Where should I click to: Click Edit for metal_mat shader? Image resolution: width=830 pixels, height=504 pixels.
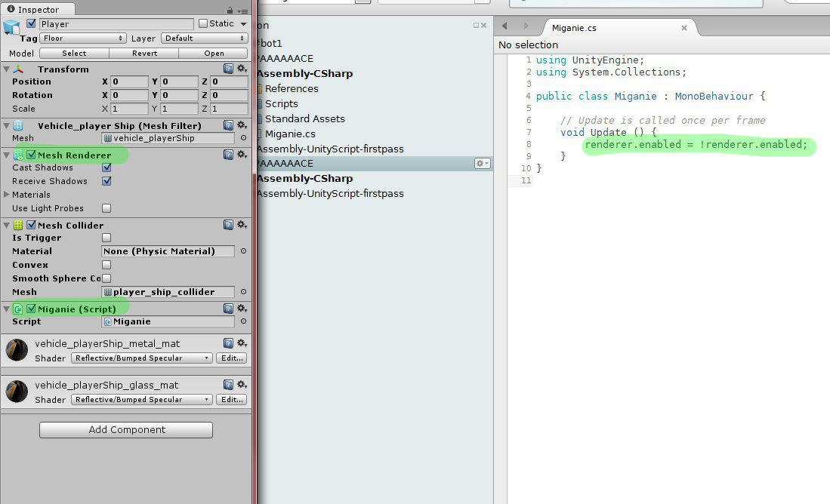pyautogui.click(x=232, y=358)
